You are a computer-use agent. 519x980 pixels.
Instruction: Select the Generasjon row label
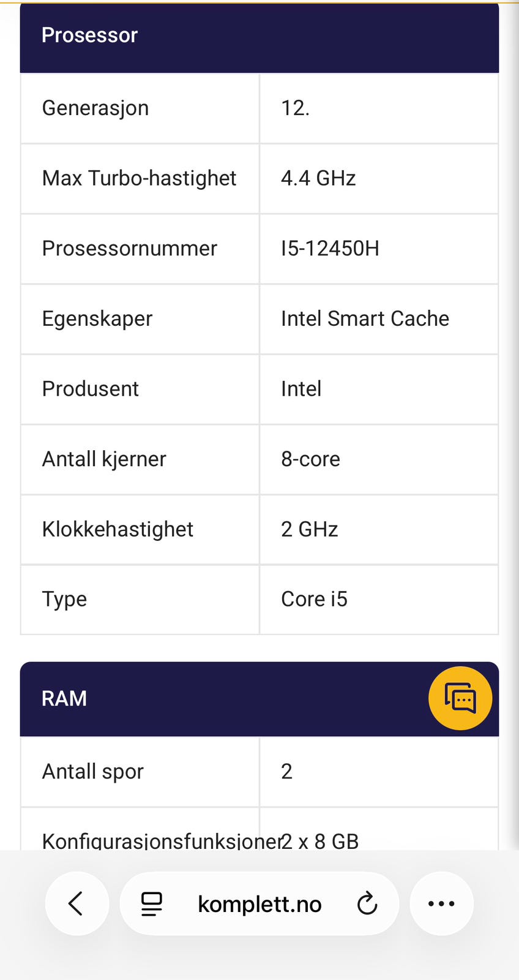click(95, 108)
